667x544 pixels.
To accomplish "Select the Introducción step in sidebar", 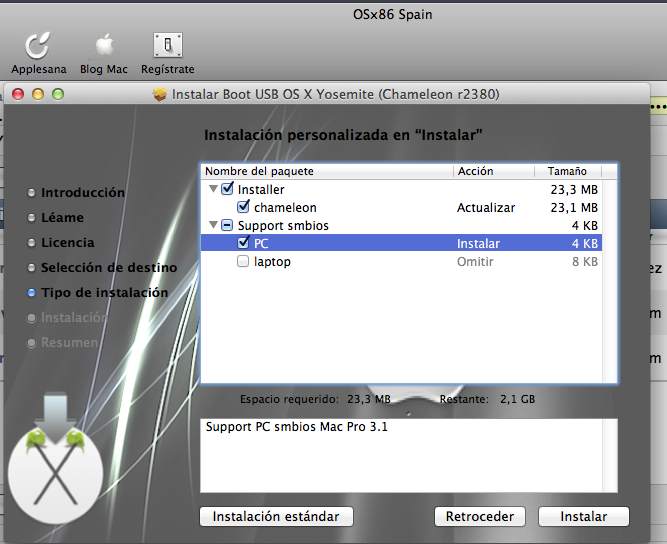I will coord(83,193).
